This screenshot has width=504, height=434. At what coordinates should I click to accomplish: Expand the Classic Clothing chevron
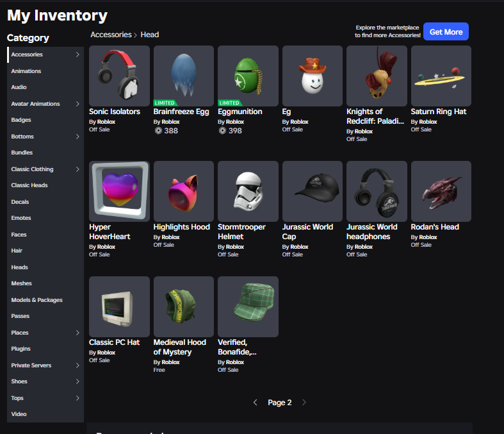tap(77, 169)
